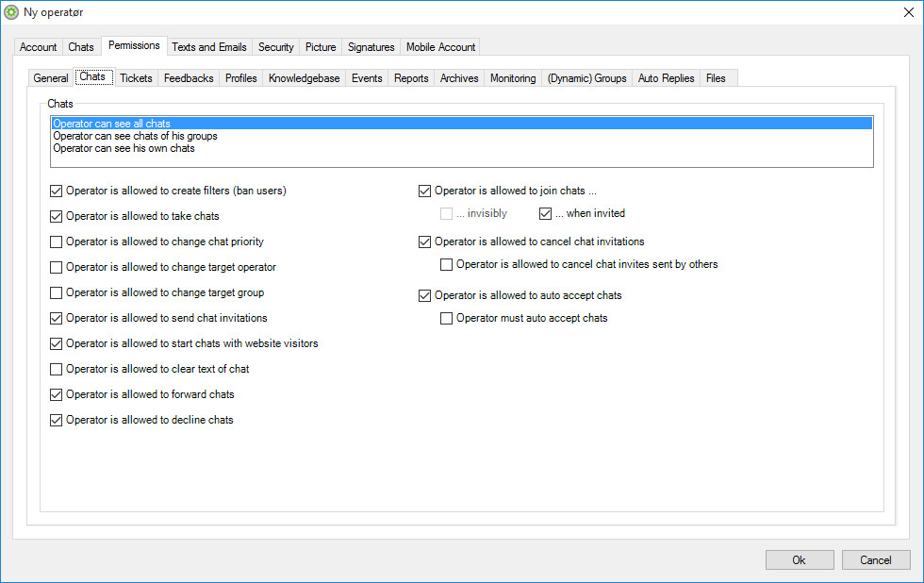
Task: Tick Operator must auto accept chats
Action: pyautogui.click(x=447, y=318)
